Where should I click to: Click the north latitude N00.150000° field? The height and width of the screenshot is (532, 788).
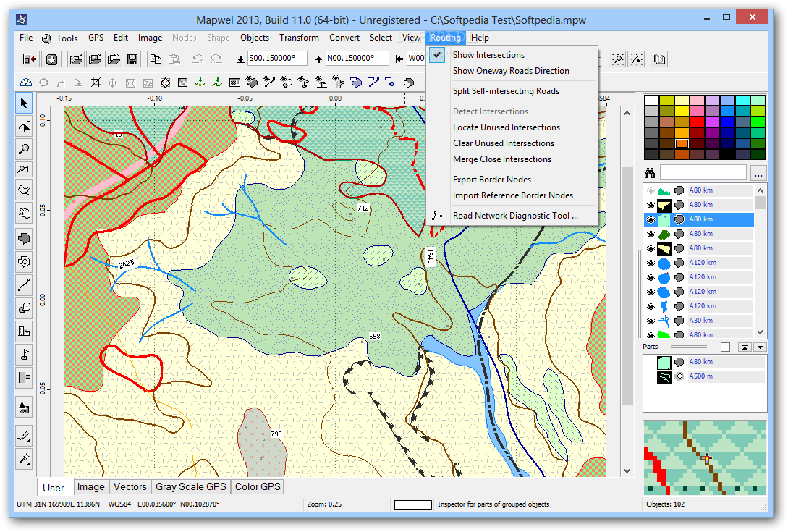pos(357,59)
